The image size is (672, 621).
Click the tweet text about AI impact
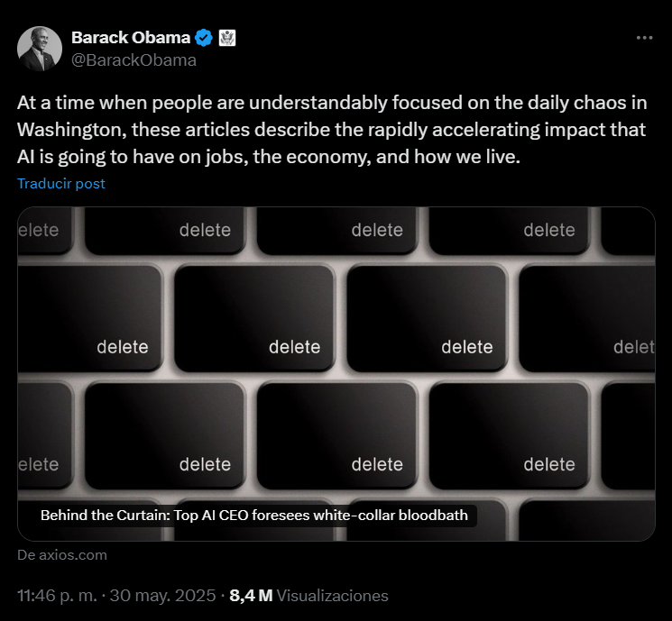pos(332,130)
